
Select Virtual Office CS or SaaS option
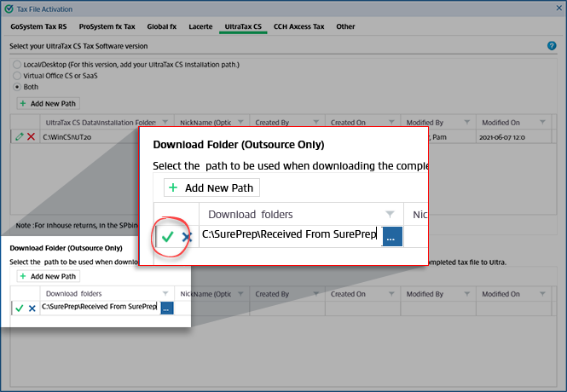click(17, 76)
